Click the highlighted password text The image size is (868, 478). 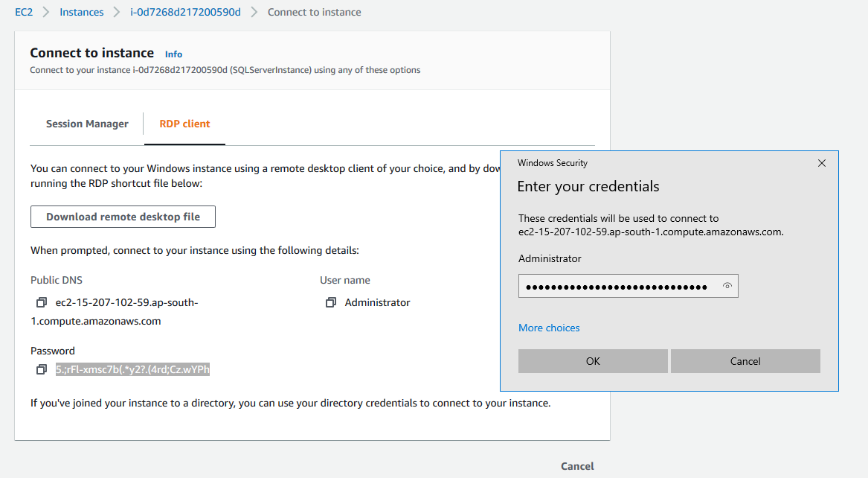click(x=132, y=369)
